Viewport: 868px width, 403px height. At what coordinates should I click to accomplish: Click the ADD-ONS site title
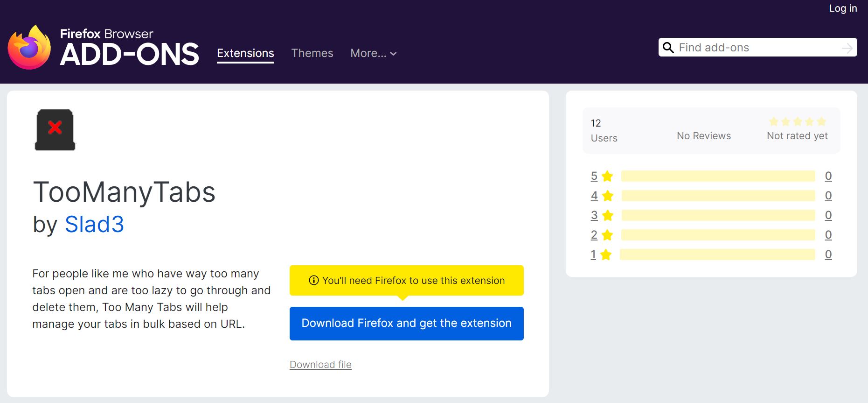click(x=129, y=54)
